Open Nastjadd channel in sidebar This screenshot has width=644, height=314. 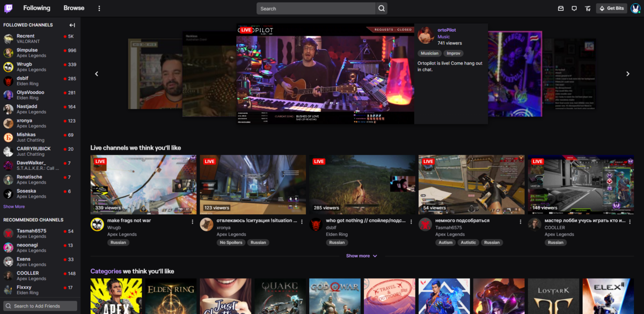(x=40, y=109)
